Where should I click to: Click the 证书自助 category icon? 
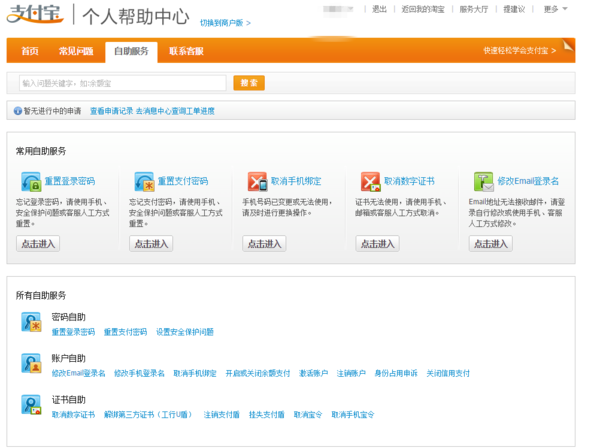click(31, 405)
